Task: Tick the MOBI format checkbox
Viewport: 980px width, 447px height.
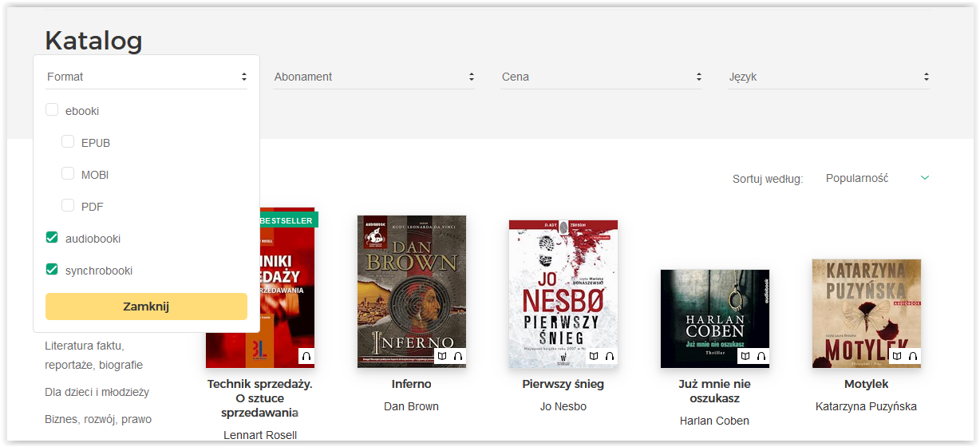Action: (68, 174)
